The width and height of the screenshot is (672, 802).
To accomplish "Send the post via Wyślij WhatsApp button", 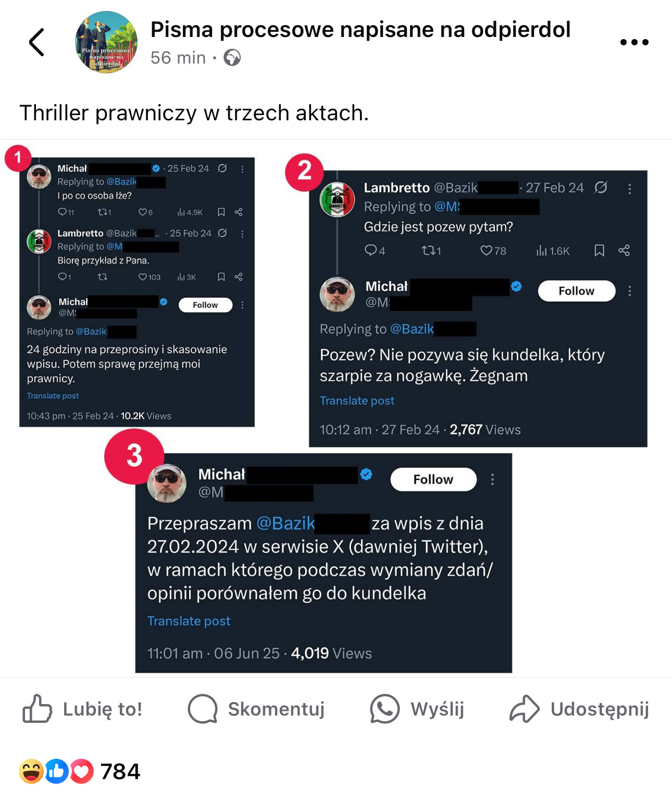I will click(417, 709).
